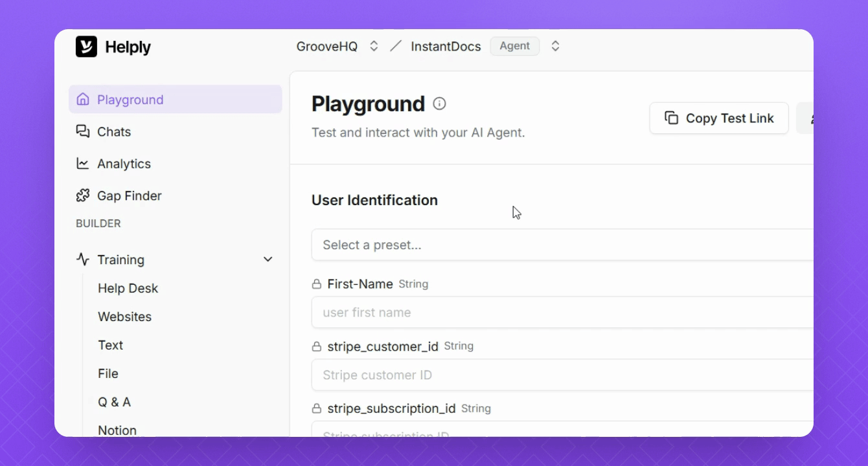Click the Chats speech bubble icon
Screen dimensions: 868x466
click(x=83, y=131)
